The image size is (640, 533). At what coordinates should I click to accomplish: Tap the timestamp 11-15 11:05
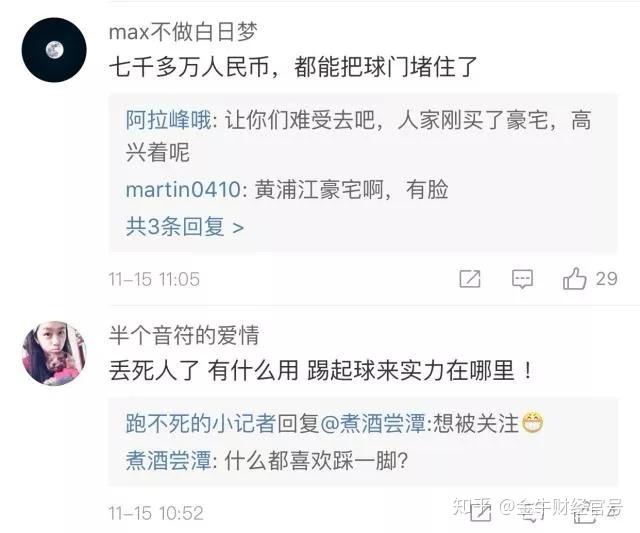[x=154, y=280]
